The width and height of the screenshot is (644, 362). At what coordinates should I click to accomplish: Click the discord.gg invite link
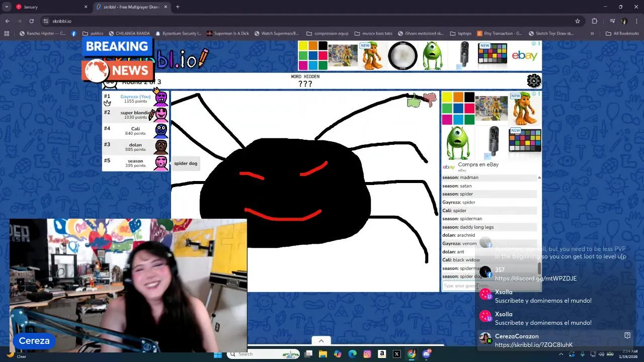(x=536, y=279)
